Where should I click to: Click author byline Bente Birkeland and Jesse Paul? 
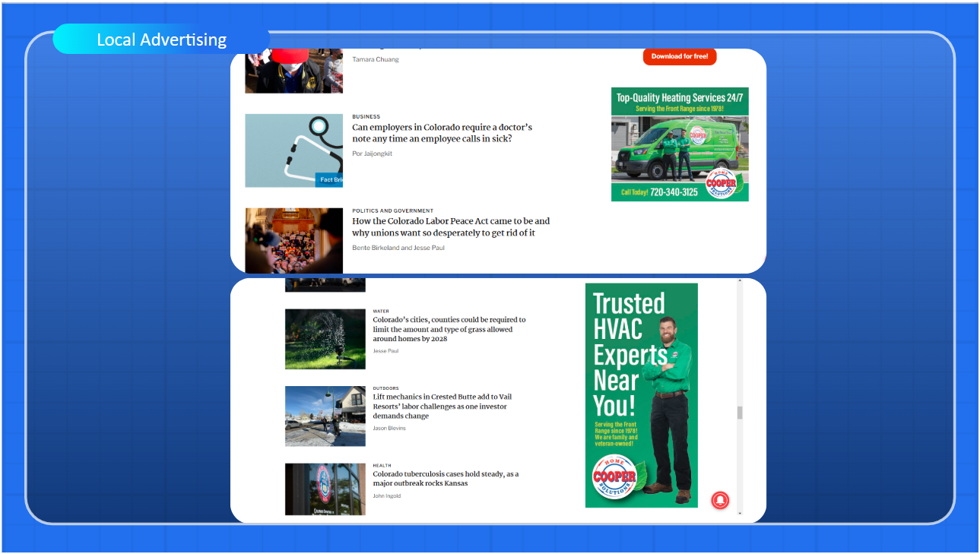pos(398,248)
